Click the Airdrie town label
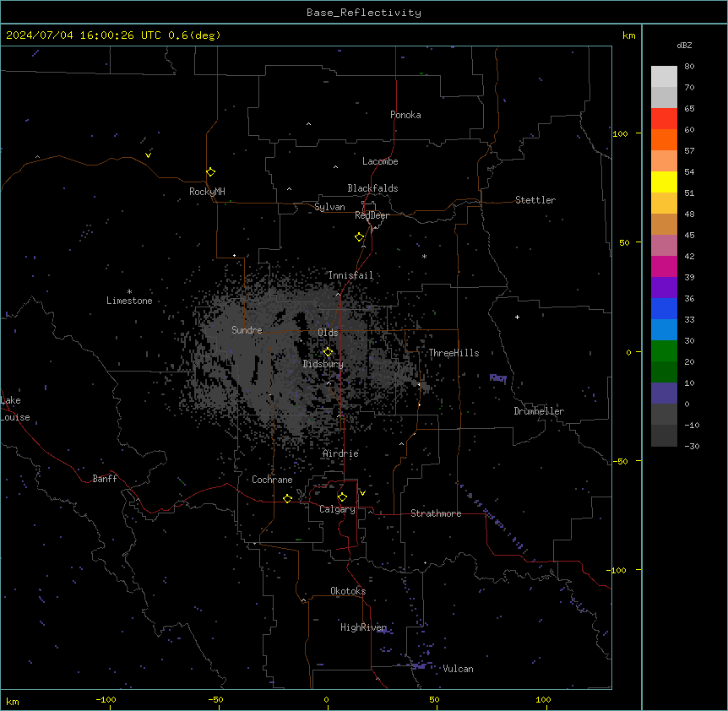This screenshot has width=728, height=711. [x=340, y=453]
